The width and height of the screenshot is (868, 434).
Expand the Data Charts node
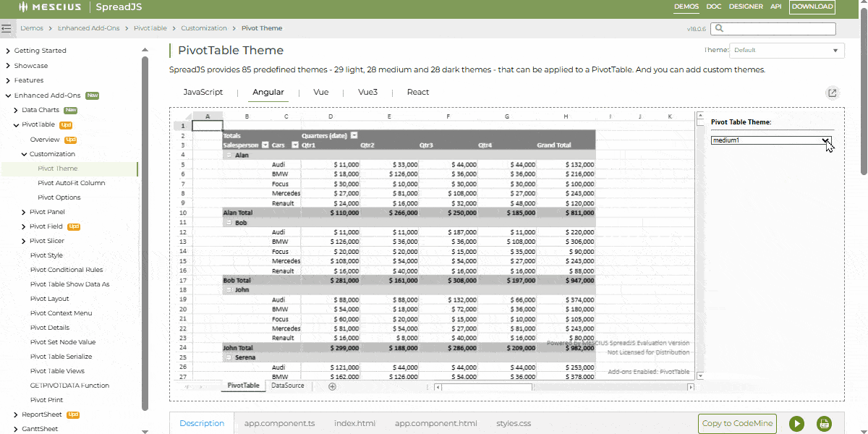pyautogui.click(x=15, y=110)
